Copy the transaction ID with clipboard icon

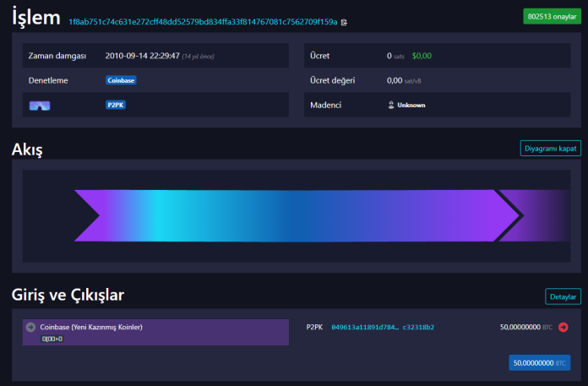344,21
